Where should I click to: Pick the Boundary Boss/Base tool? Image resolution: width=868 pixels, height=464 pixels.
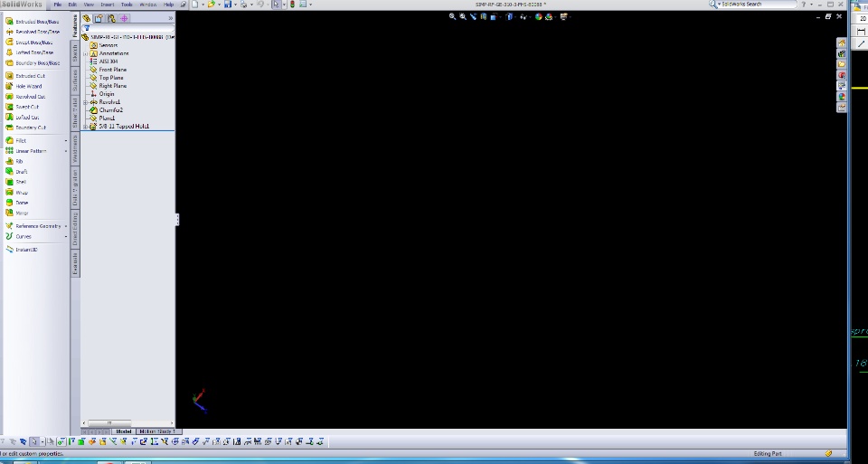click(33, 63)
